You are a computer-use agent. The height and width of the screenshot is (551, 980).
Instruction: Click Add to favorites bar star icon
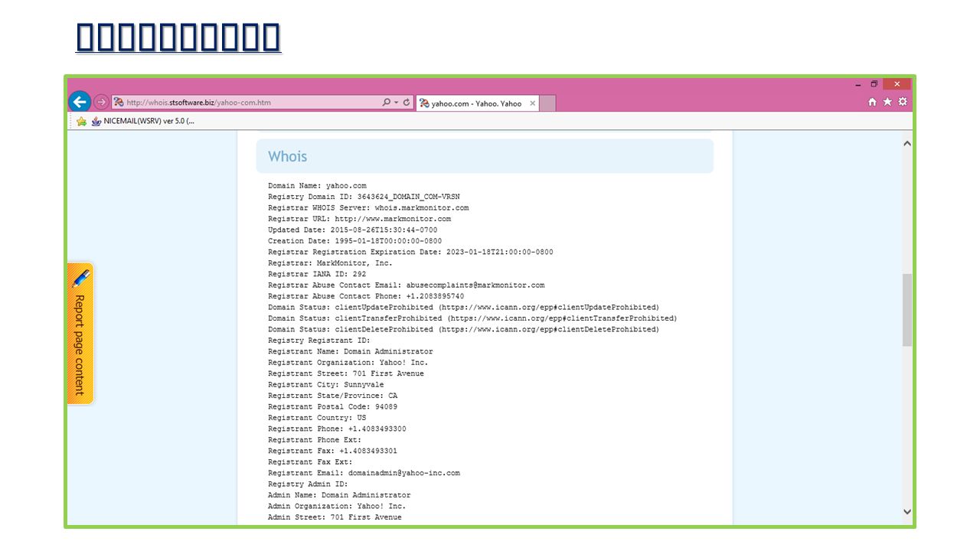82,121
